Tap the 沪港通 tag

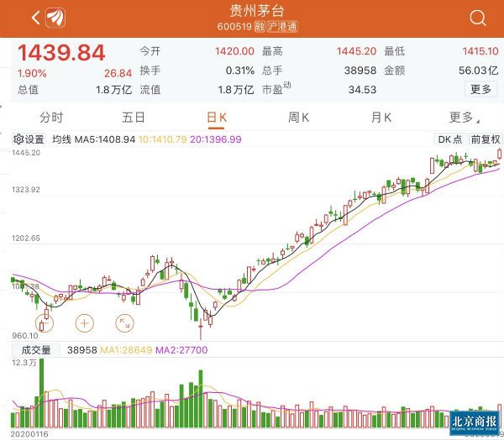pos(282,26)
